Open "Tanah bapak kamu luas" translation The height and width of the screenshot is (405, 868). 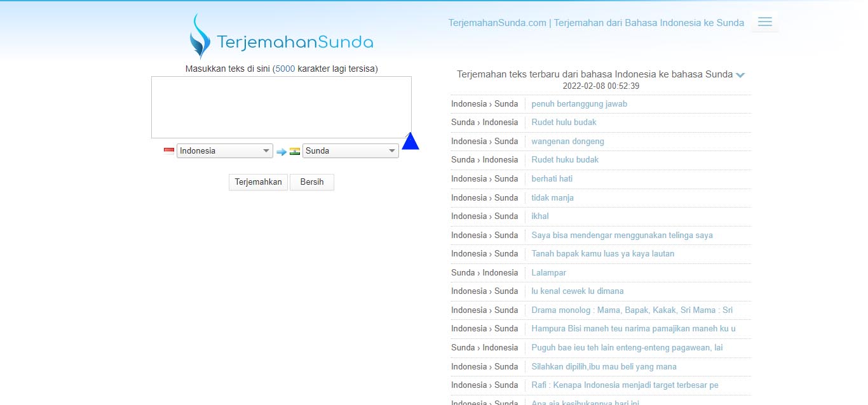(x=602, y=254)
